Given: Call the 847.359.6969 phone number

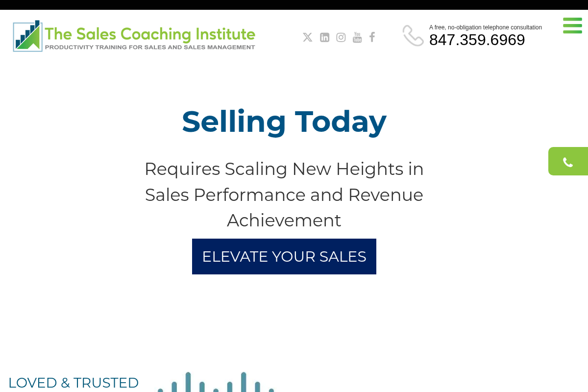Looking at the screenshot, I should coord(477,40).
